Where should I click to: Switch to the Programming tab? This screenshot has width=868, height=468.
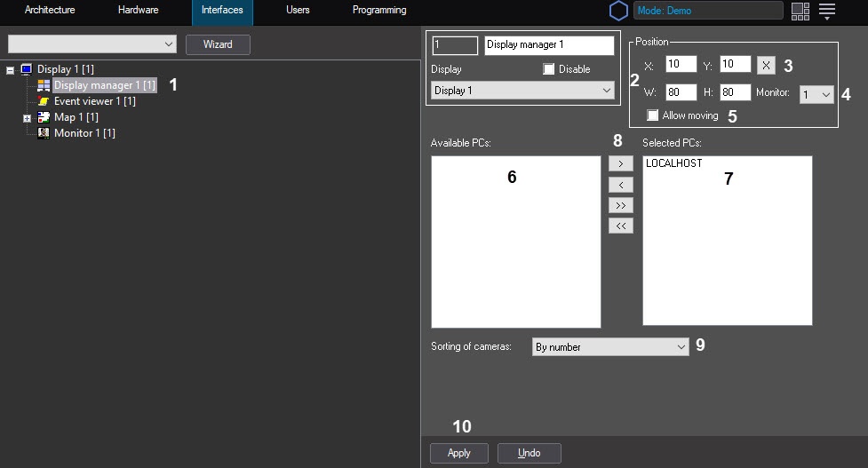[x=379, y=11]
